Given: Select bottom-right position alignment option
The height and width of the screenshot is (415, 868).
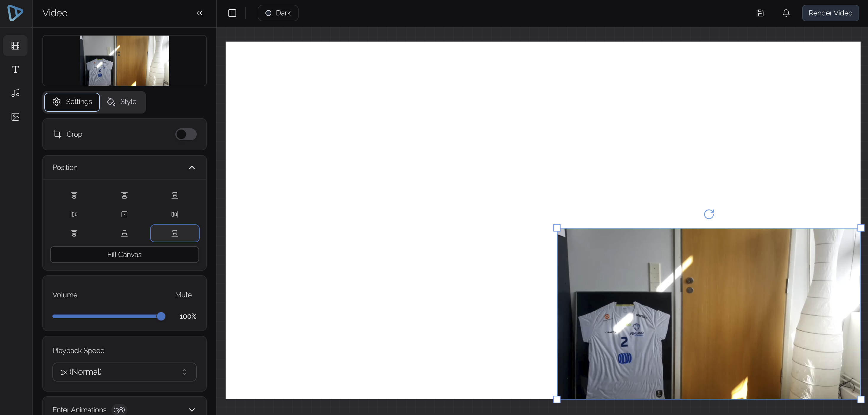Looking at the screenshot, I should [174, 233].
